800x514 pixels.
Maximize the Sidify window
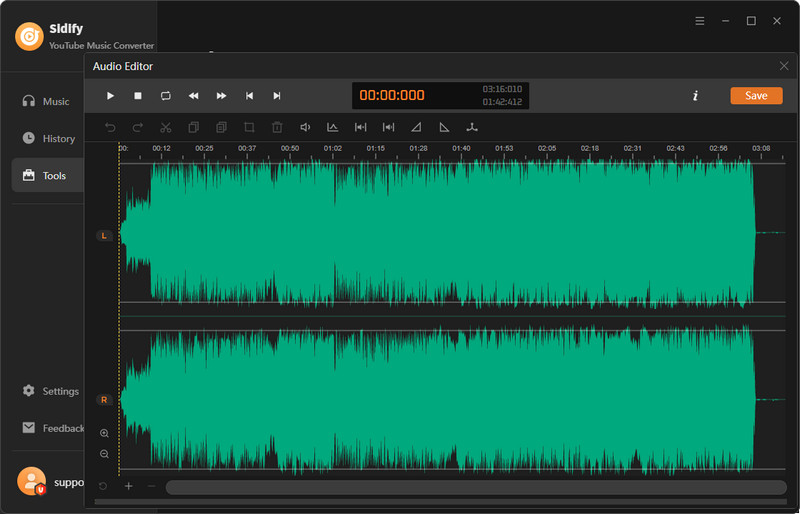pos(751,21)
